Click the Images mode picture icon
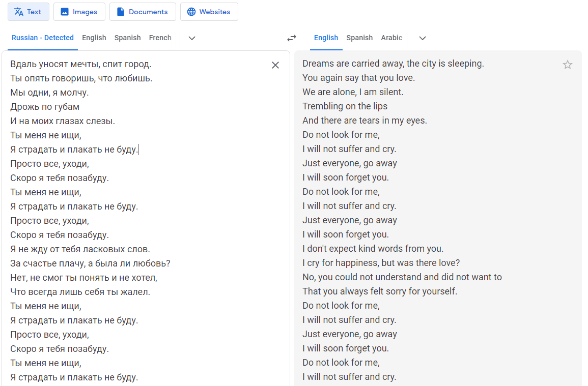 tap(65, 12)
